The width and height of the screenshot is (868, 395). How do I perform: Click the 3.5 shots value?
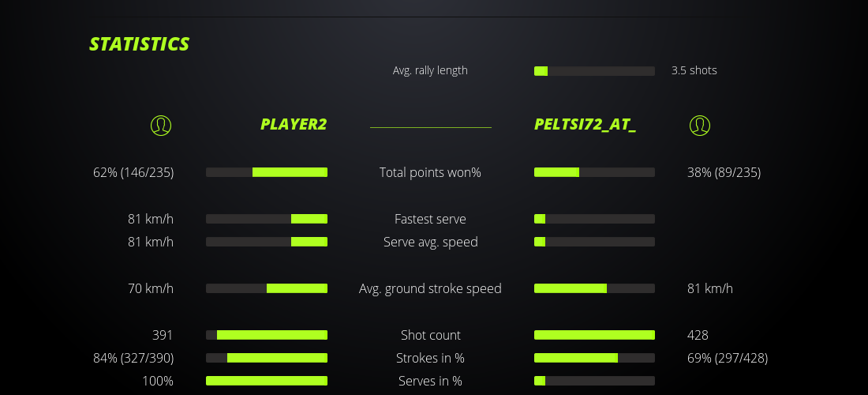[694, 70]
